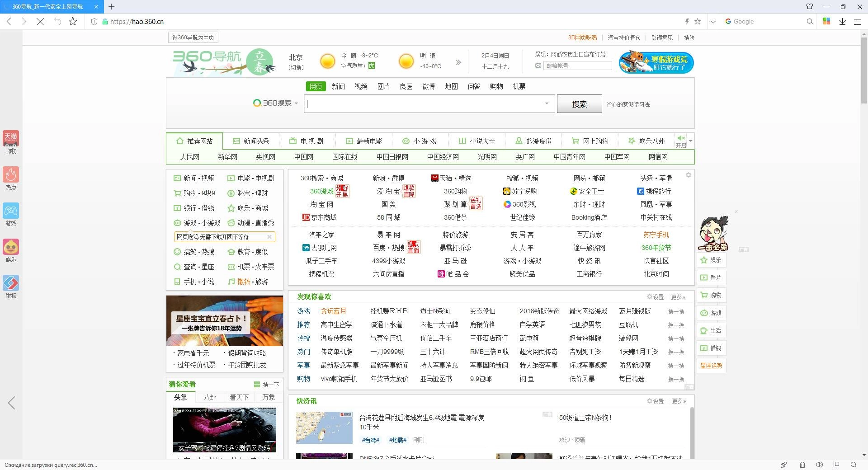Expand 更多 in 发现你喜欢 section
Screen dimensions: 868x470
[x=678, y=297]
